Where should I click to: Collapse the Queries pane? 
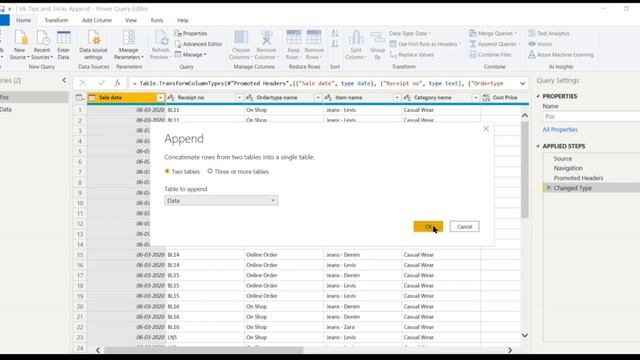coord(64,80)
